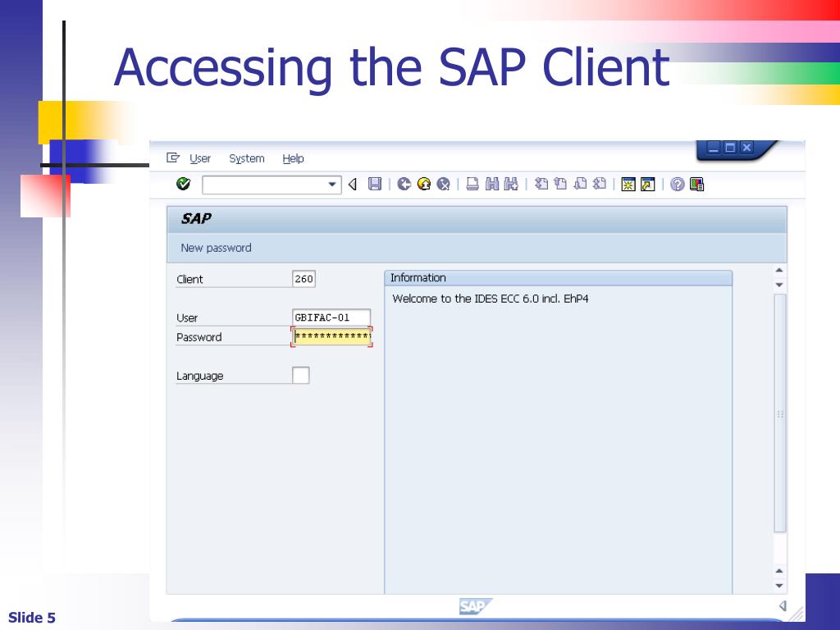Image resolution: width=840 pixels, height=630 pixels.
Task: Click the Information panel header
Action: (558, 278)
